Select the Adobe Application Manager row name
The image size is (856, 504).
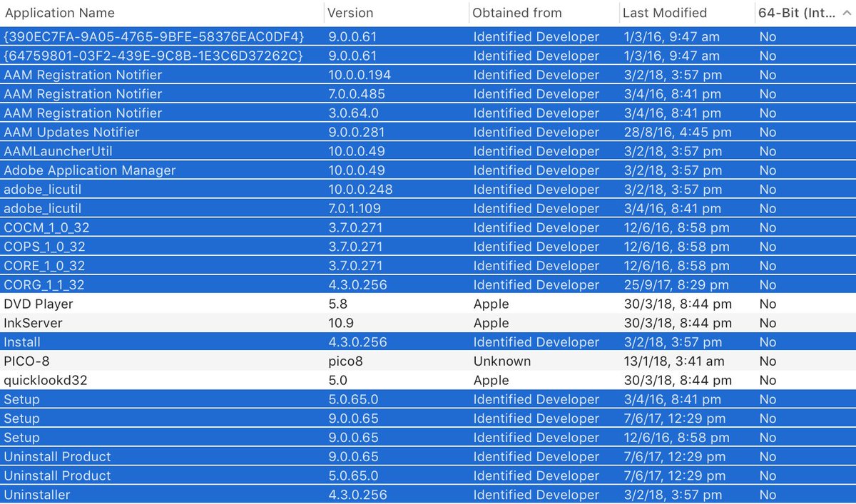[x=90, y=170]
